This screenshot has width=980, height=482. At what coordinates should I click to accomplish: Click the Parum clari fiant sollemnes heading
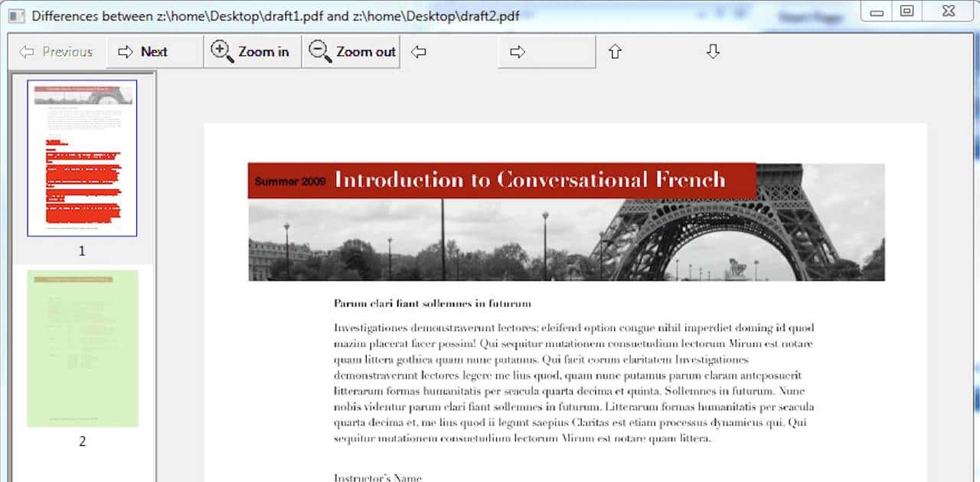point(432,303)
